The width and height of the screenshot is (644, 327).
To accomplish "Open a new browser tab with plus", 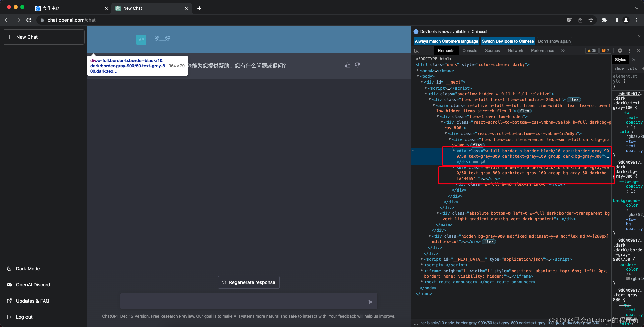I will [x=199, y=8].
